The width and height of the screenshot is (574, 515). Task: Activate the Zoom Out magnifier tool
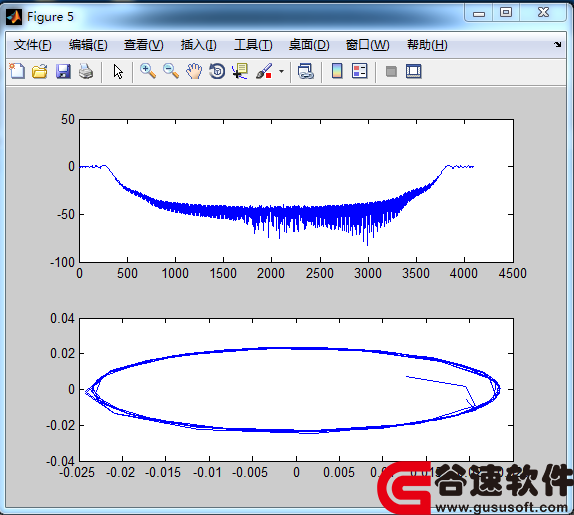(171, 71)
